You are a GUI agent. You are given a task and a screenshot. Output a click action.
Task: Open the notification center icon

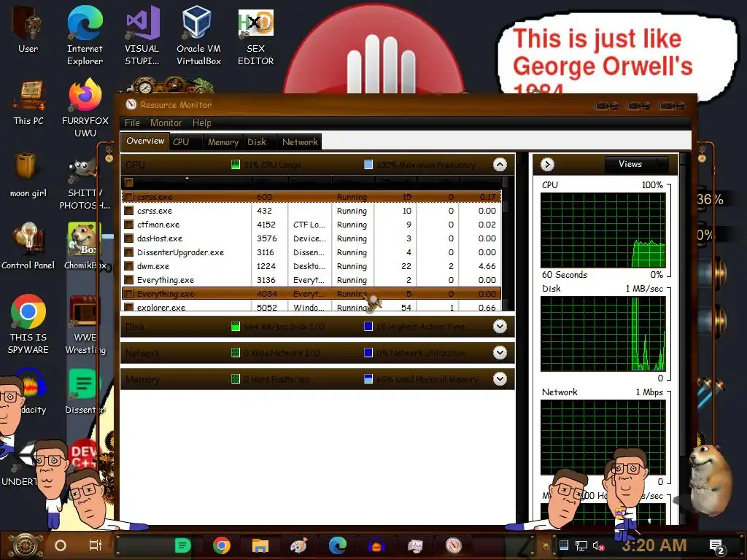pyautogui.click(x=717, y=546)
